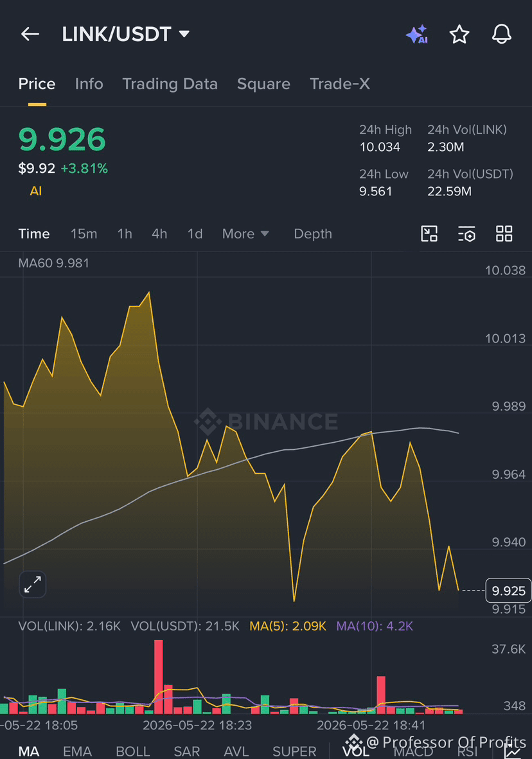Enable the SUPER indicator
This screenshot has width=532, height=759.
pos(294,751)
